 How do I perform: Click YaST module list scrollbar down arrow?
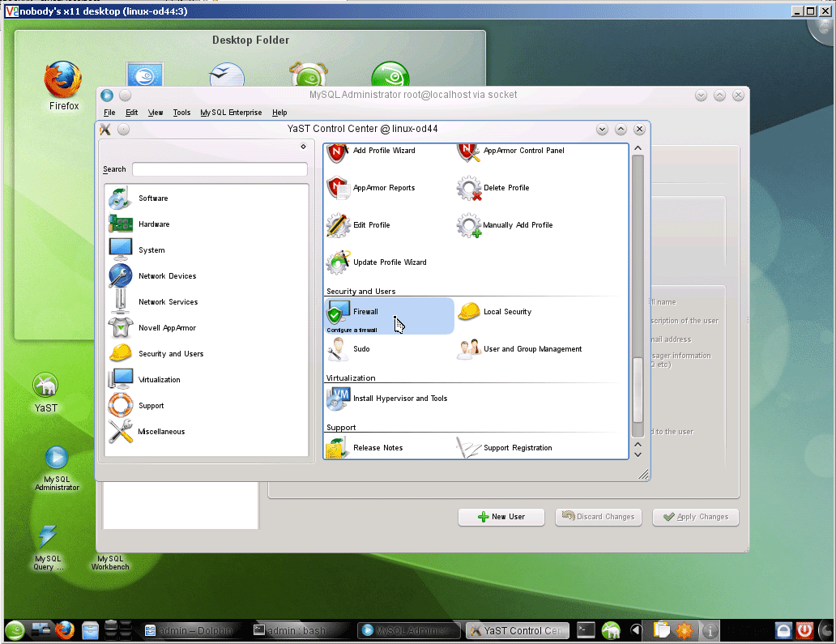click(x=638, y=454)
